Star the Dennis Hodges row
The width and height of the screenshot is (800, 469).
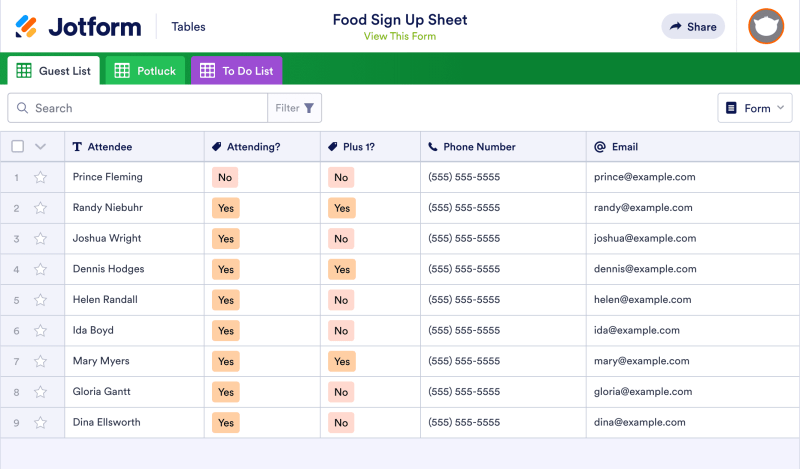click(x=40, y=269)
